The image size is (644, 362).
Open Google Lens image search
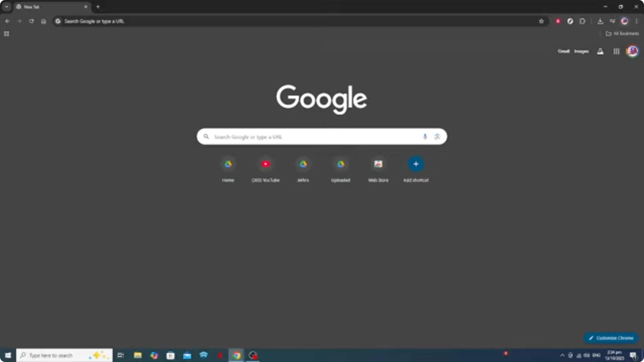(437, 136)
